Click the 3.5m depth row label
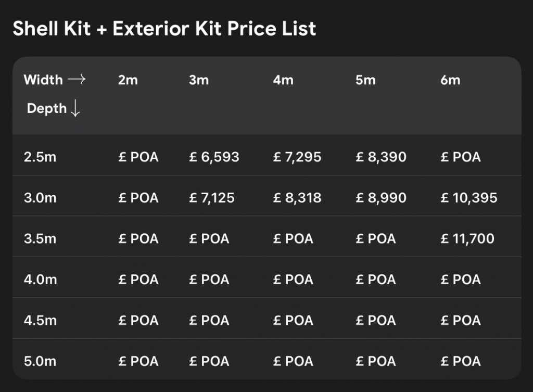Screen dimensions: 533x392 coord(40,238)
